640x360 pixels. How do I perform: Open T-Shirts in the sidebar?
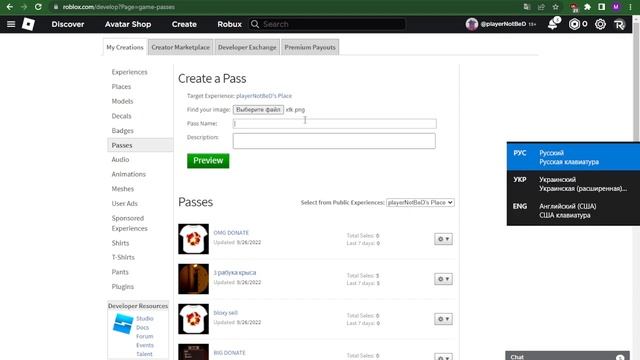point(123,257)
